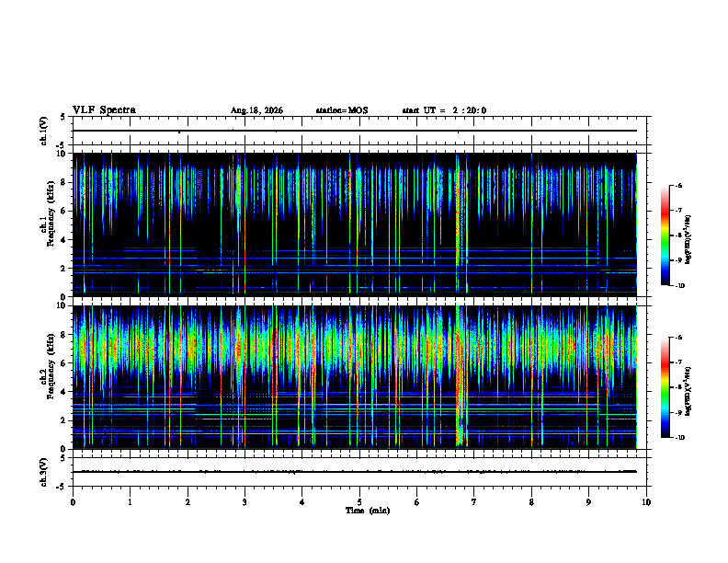Click the ch.1 spectrogram color bar
Image resolution: width=728 pixels, height=563 pixels.
(x=665, y=236)
